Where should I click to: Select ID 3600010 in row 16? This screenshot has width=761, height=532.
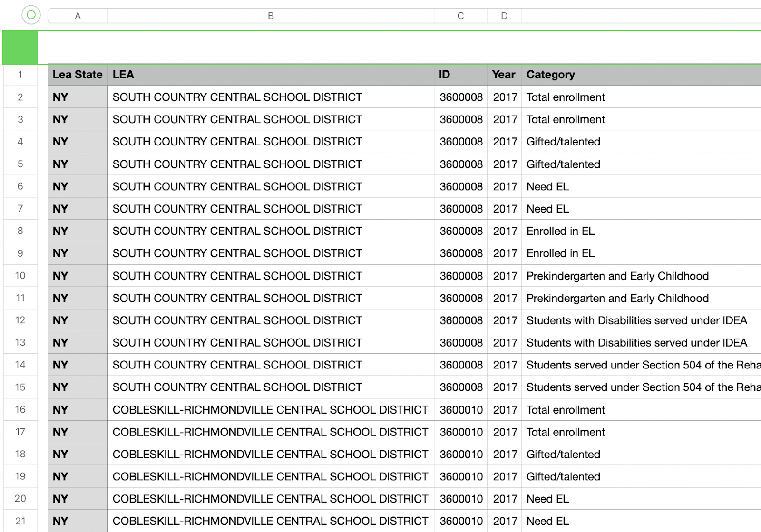460,409
